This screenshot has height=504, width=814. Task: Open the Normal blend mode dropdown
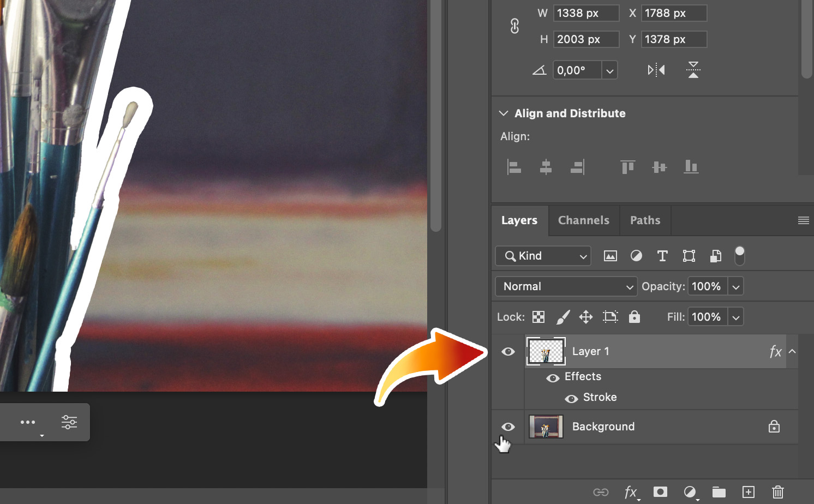point(566,286)
